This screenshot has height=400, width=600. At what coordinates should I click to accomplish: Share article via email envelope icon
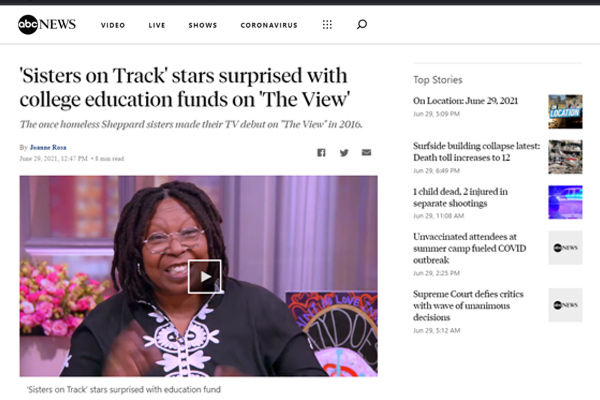click(x=366, y=152)
